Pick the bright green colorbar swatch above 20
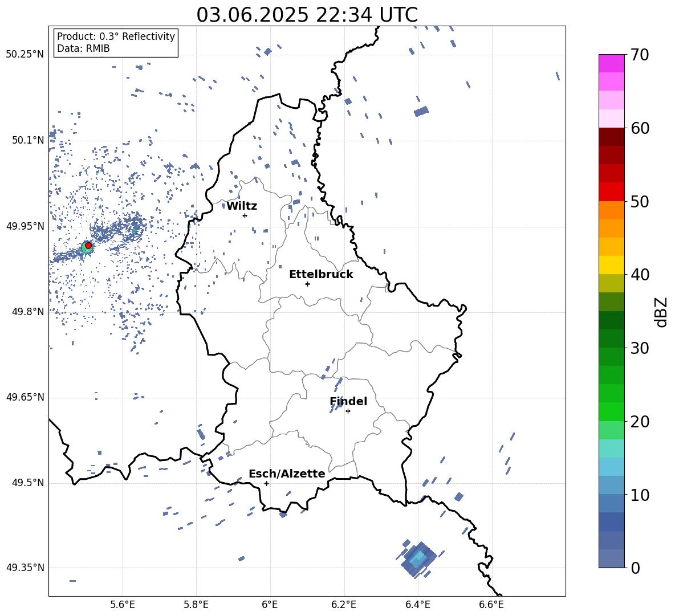Viewport: 675px width, 616px height. 611,411
